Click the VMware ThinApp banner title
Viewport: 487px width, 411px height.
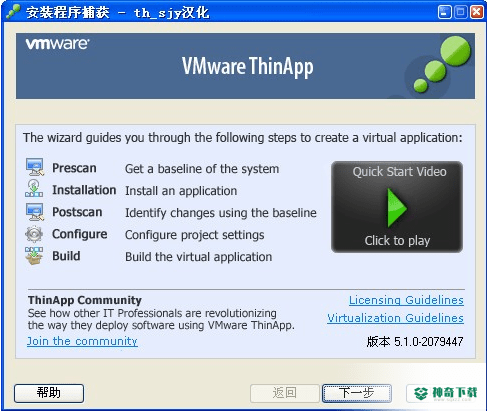tap(248, 66)
